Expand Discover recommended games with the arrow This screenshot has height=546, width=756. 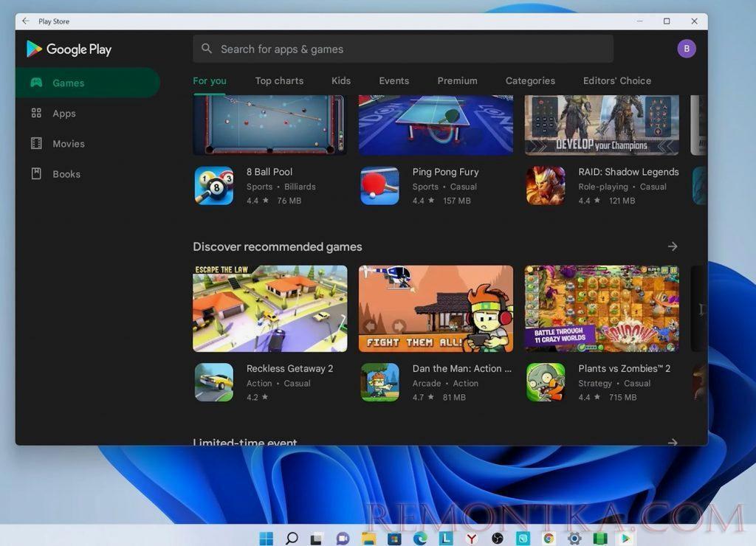[673, 246]
